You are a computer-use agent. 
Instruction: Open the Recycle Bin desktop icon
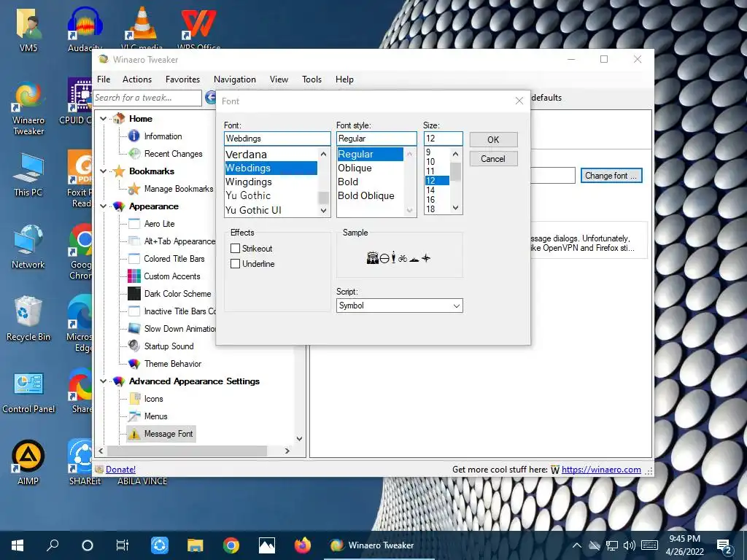28,312
